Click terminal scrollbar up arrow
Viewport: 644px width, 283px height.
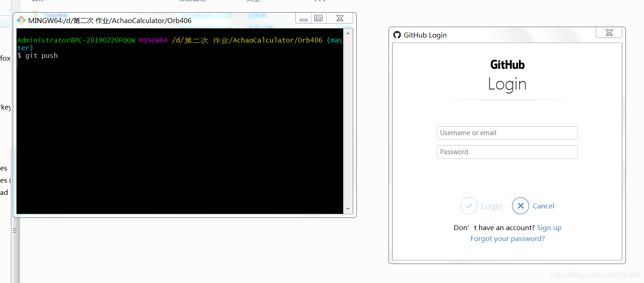pyautogui.click(x=348, y=33)
